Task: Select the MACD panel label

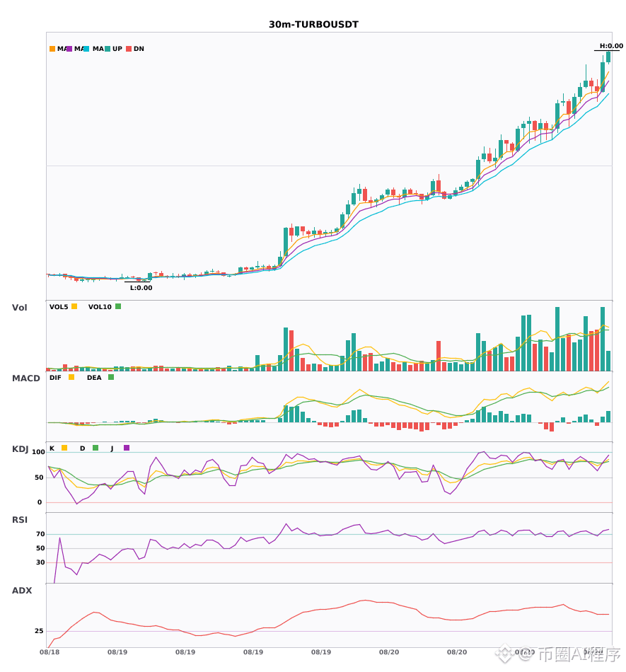Action: [25, 378]
